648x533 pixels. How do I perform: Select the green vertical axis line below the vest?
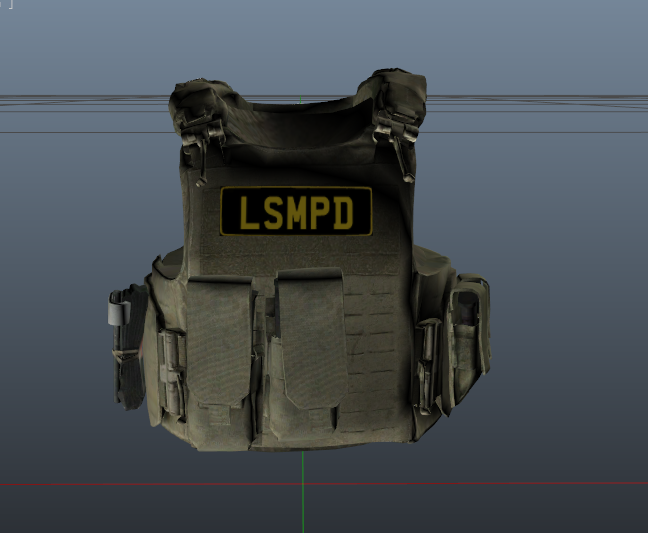(303, 495)
